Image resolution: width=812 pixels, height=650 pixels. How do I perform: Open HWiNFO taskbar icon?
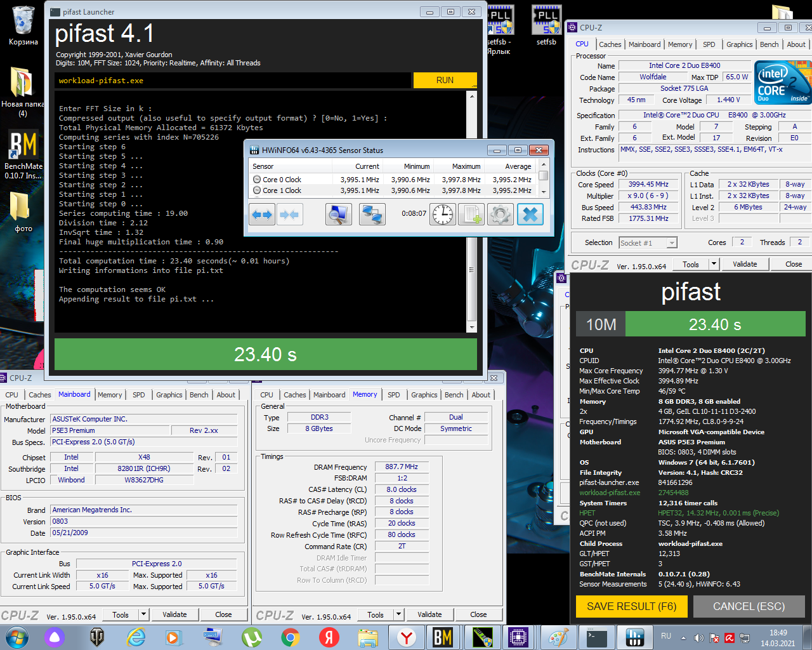pos(635,637)
